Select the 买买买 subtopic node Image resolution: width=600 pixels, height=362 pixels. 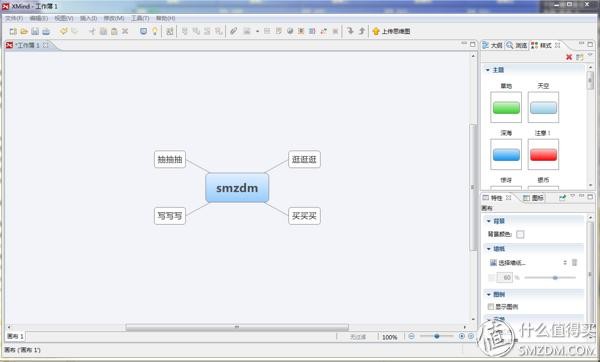(304, 216)
